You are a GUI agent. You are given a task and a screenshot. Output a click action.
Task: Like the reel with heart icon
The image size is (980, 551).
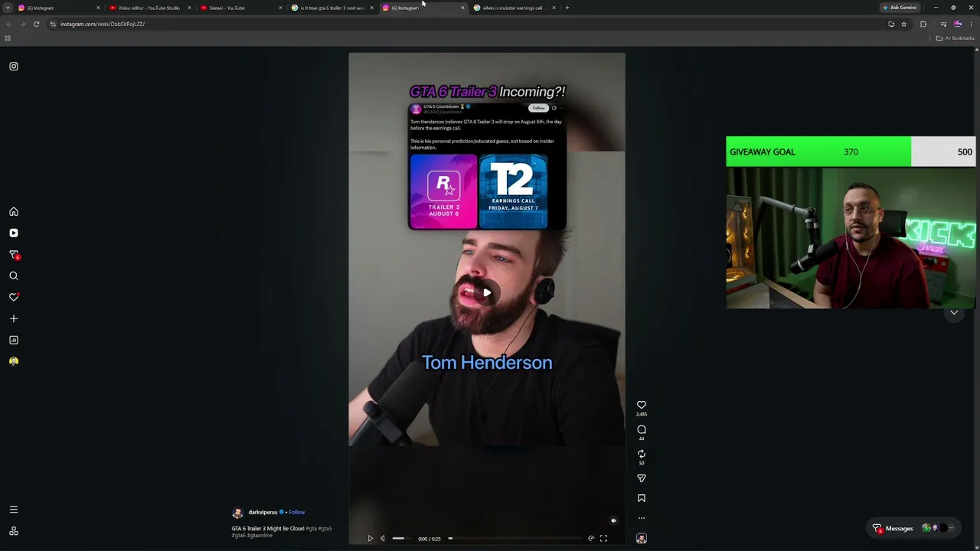(x=642, y=405)
